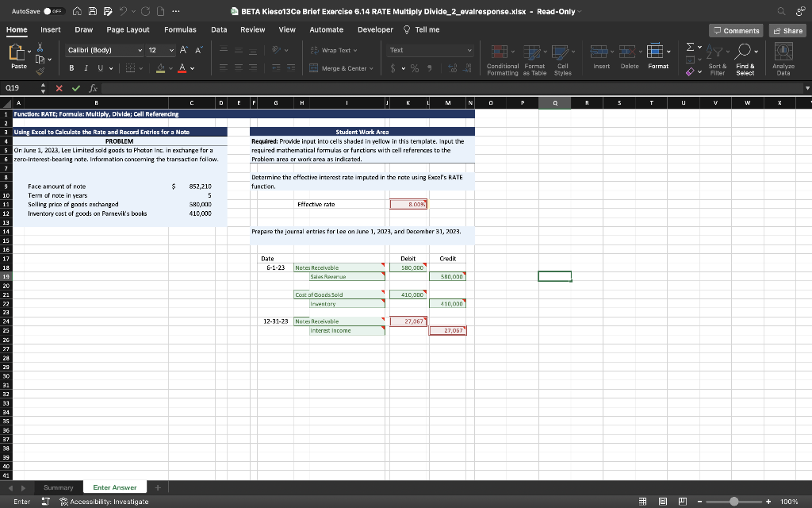Click the Clear eraser icon
The image size is (812, 508).
pos(690,72)
